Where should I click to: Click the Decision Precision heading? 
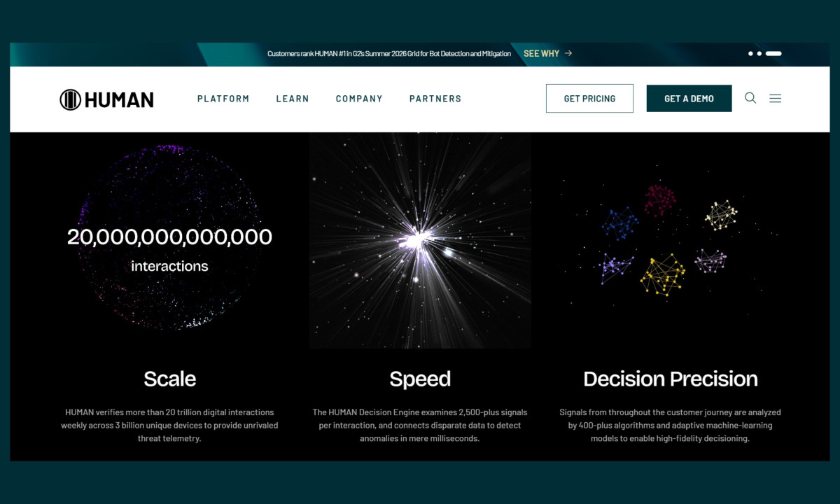(671, 379)
